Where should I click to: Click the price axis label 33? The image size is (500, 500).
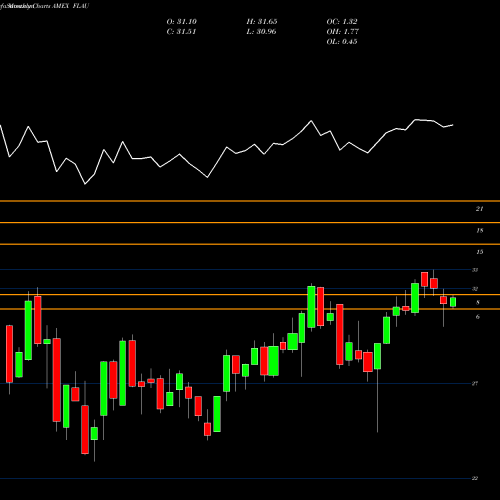click(x=475, y=270)
